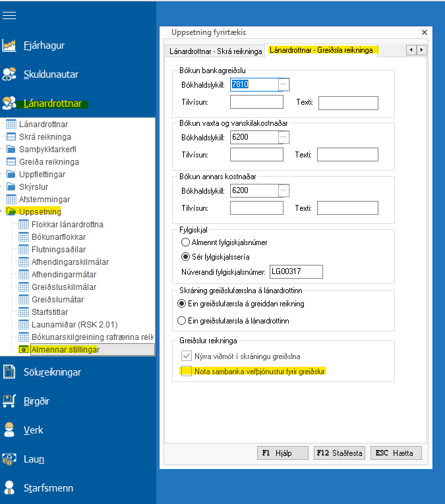Choose Ein greiðslufærsla á lánardrottinn option
This screenshot has height=504, width=445.
click(x=182, y=321)
